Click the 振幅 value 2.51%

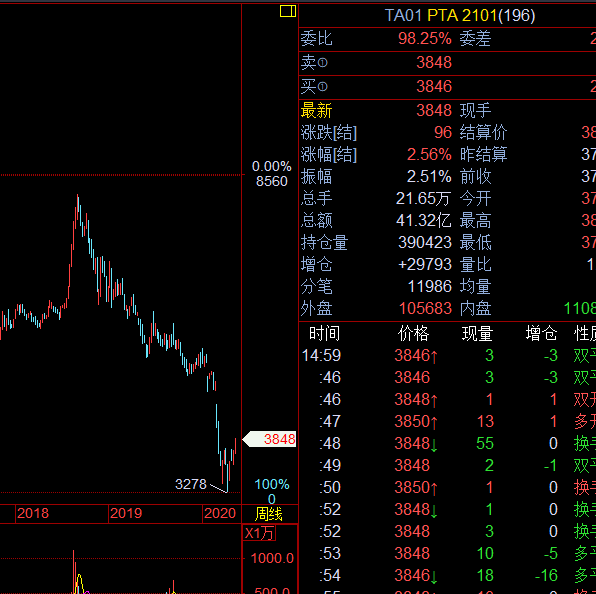429,176
